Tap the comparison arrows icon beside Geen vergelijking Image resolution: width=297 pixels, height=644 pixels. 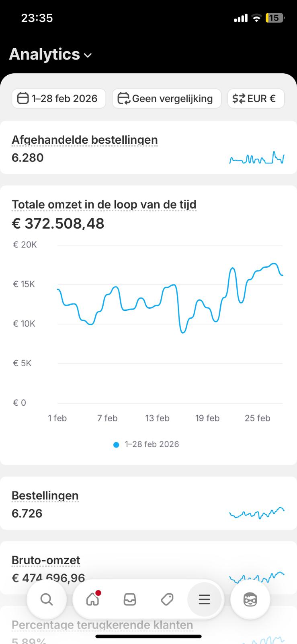124,98
